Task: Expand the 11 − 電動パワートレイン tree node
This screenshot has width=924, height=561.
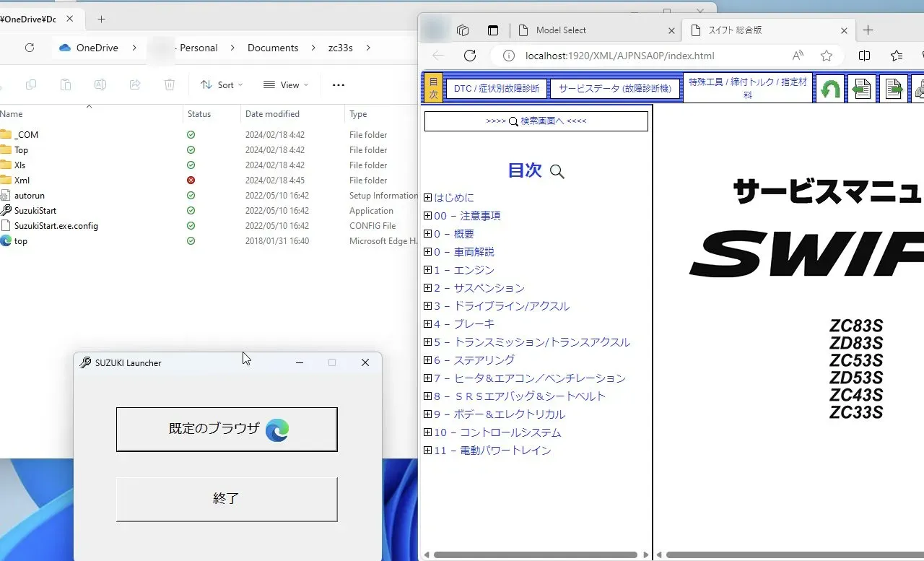Action: [428, 451]
